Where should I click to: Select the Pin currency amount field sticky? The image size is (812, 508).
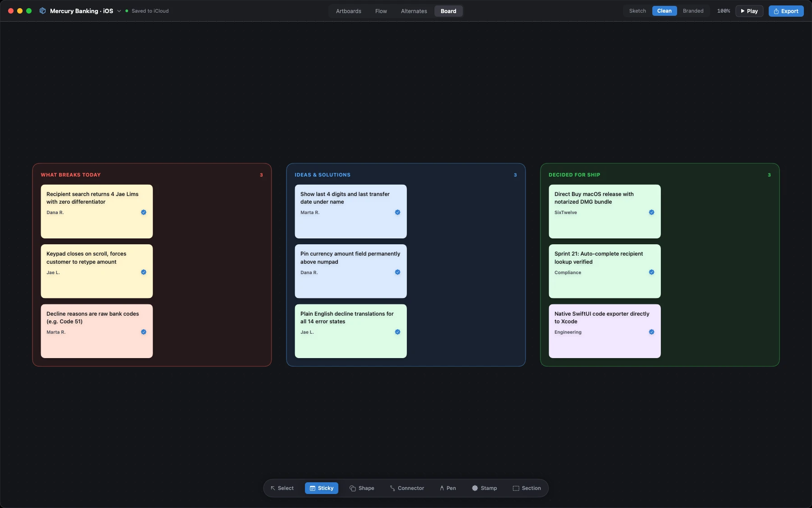(351, 271)
